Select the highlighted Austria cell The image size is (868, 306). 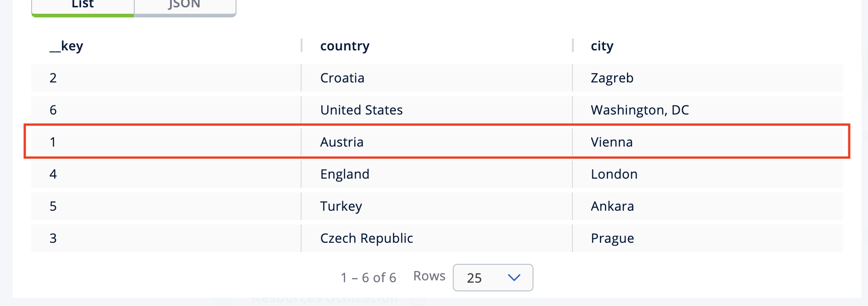(x=342, y=142)
